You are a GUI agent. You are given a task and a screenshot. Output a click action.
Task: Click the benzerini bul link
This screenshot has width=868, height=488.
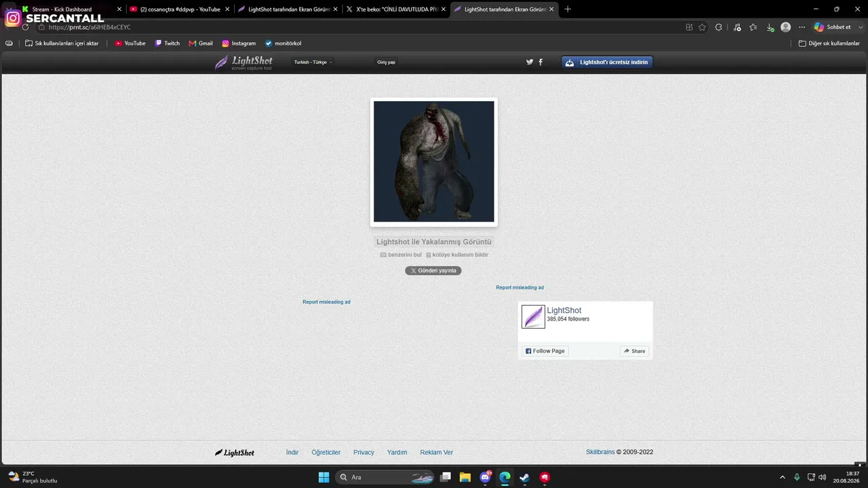coord(401,255)
